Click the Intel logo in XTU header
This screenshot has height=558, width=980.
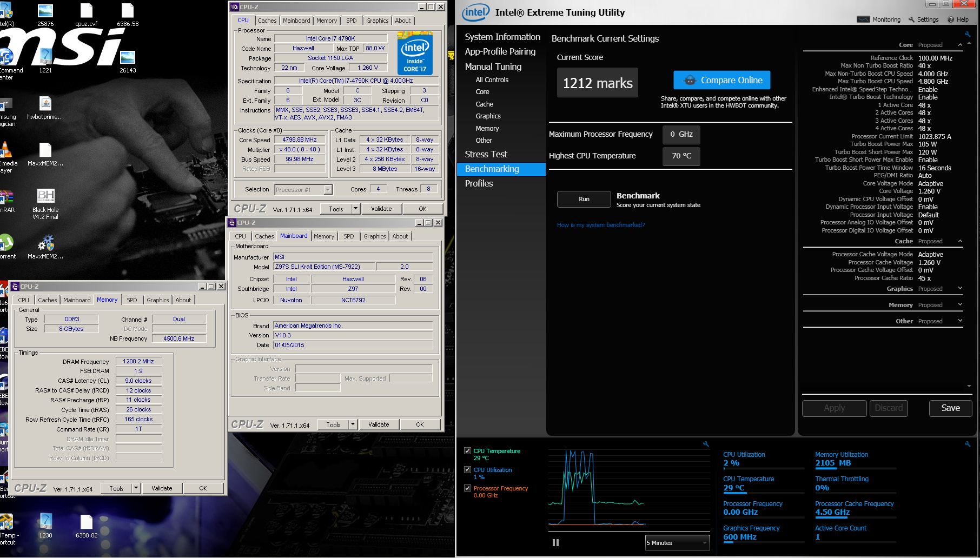point(475,12)
